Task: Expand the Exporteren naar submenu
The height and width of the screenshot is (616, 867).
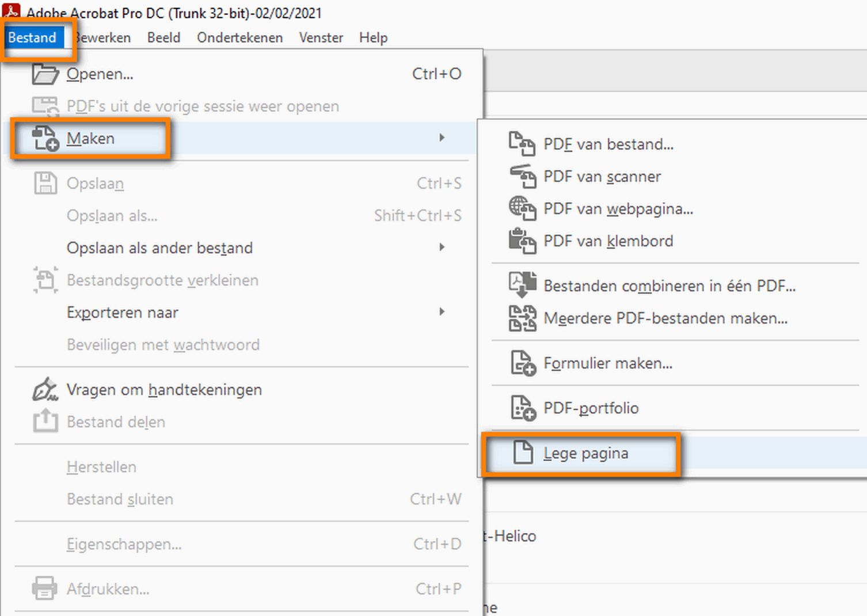Action: pyautogui.click(x=442, y=311)
